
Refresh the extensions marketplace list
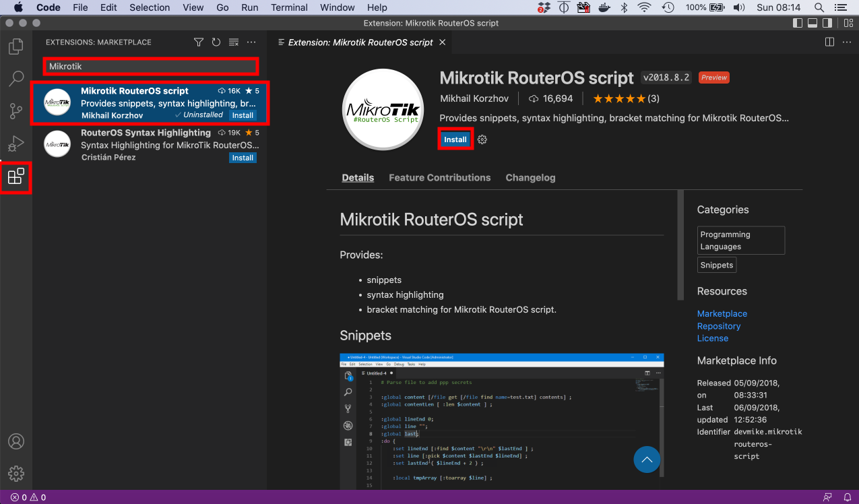tap(216, 42)
